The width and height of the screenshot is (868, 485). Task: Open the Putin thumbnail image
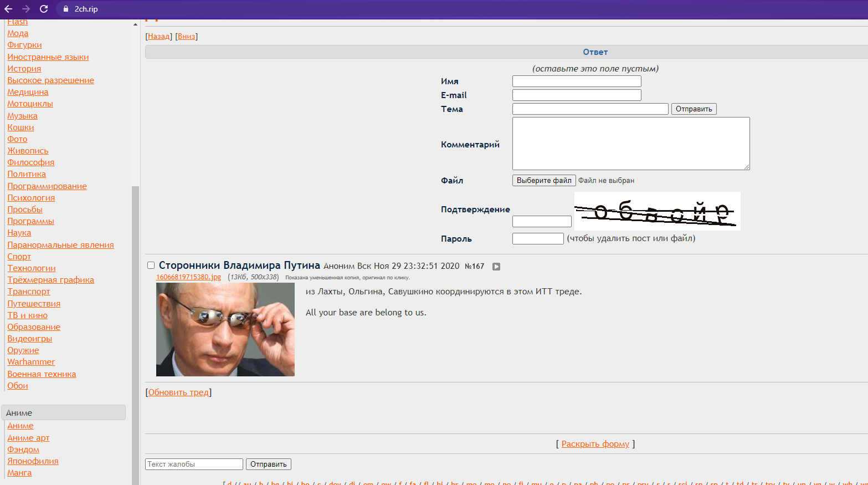pyautogui.click(x=225, y=329)
